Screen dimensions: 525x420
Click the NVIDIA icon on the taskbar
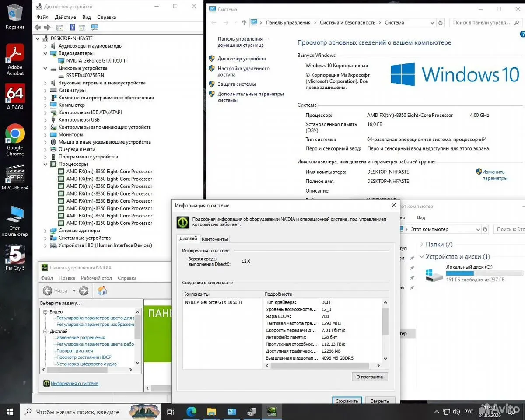coord(272,412)
